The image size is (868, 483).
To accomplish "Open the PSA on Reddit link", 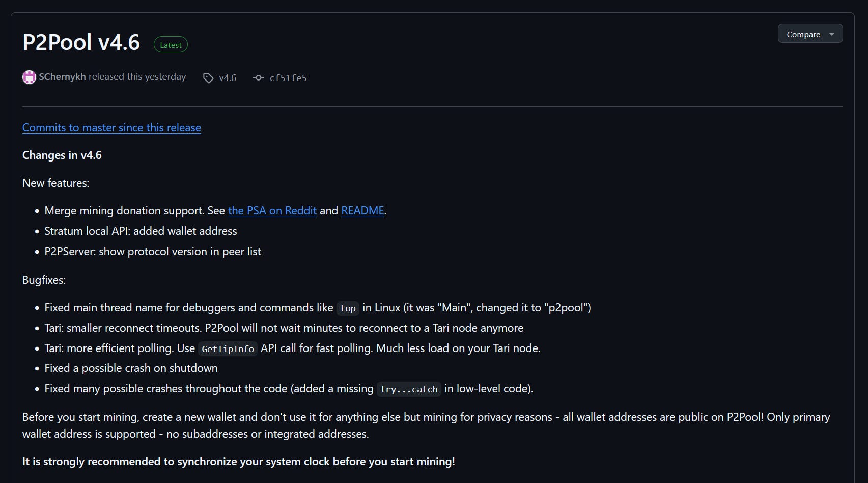I will click(x=272, y=211).
